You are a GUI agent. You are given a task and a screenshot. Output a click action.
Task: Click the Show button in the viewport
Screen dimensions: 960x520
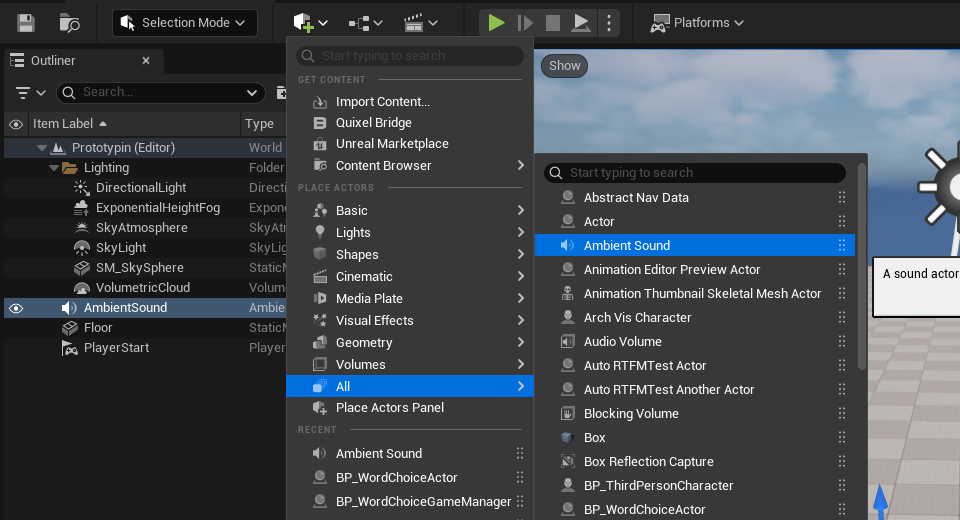point(564,66)
